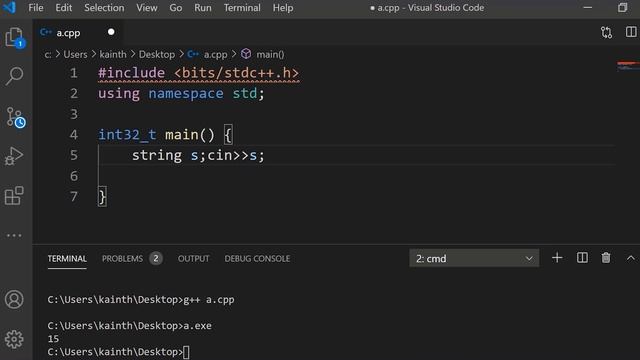Image resolution: width=640 pixels, height=360 pixels.
Task: Split the editor to the right
Action: 631,32
